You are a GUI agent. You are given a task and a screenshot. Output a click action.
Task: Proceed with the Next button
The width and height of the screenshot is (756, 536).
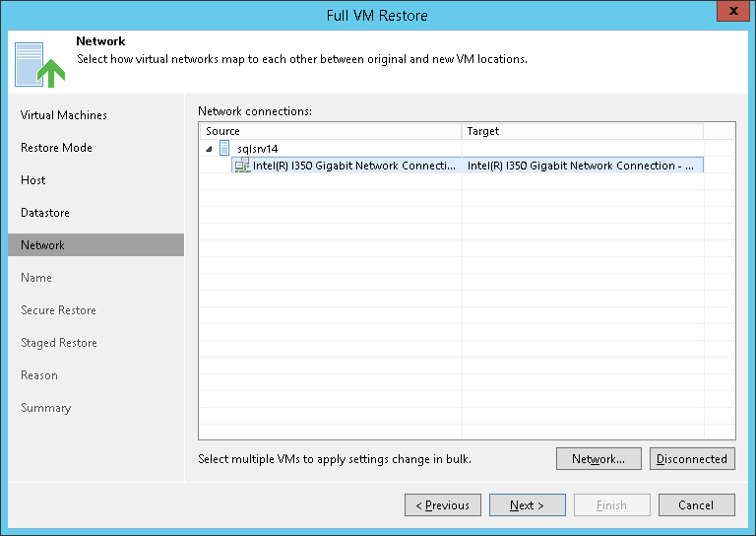click(527, 505)
